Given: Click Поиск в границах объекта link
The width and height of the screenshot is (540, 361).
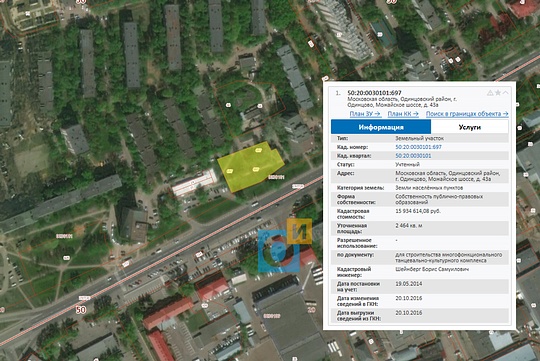Looking at the screenshot, I should [x=467, y=114].
